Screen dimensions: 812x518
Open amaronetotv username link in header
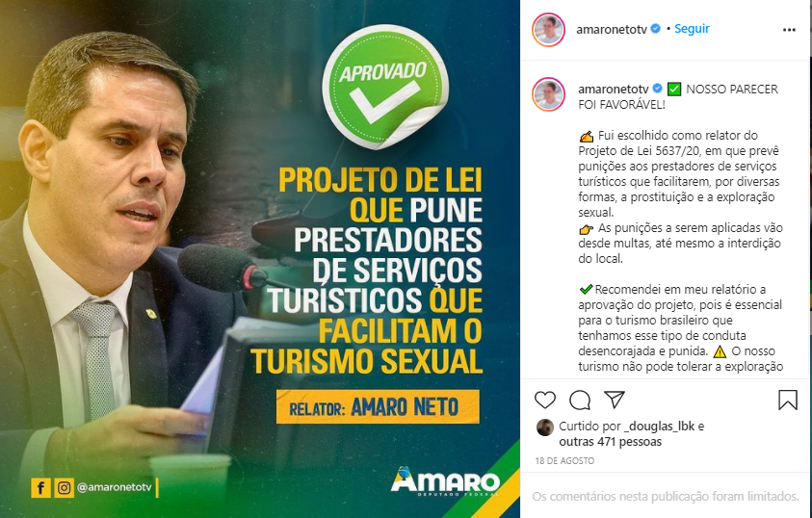coord(612,30)
